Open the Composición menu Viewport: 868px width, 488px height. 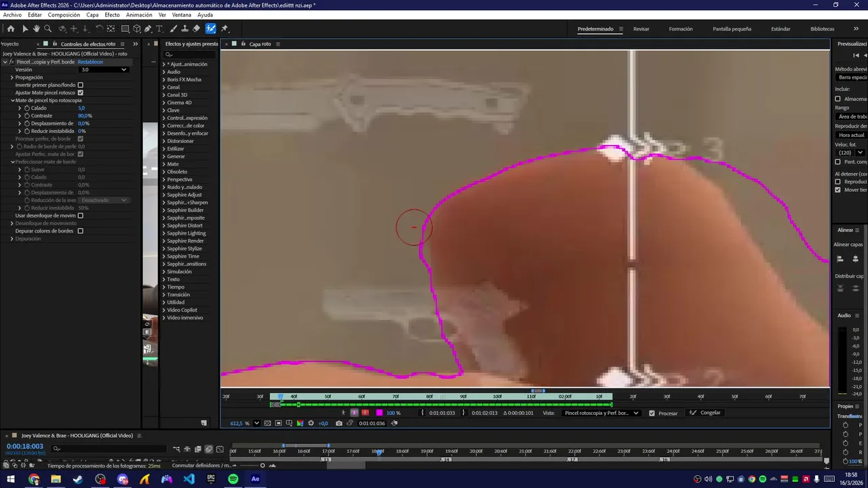[x=64, y=15]
